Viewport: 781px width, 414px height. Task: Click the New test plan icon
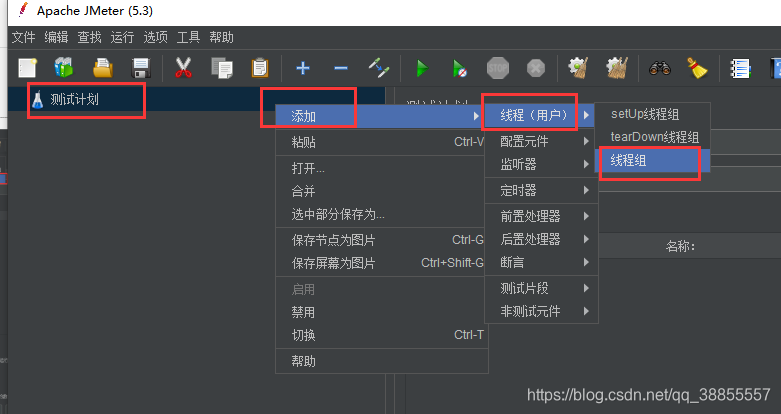[x=27, y=68]
